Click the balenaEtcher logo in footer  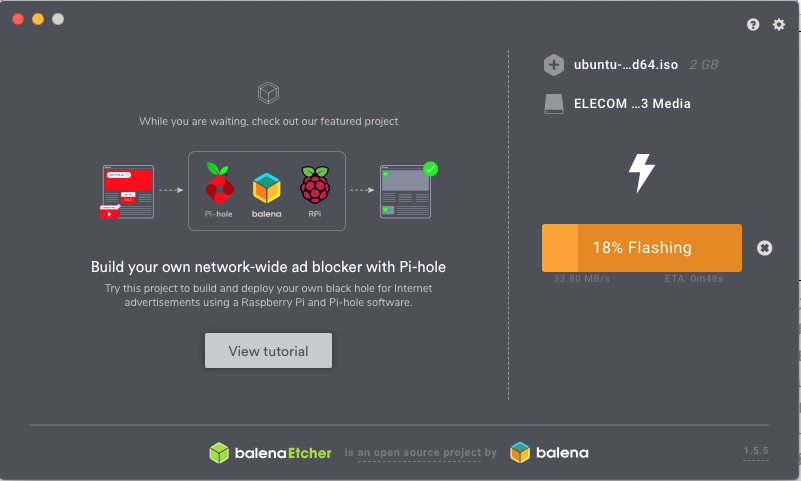click(270, 453)
